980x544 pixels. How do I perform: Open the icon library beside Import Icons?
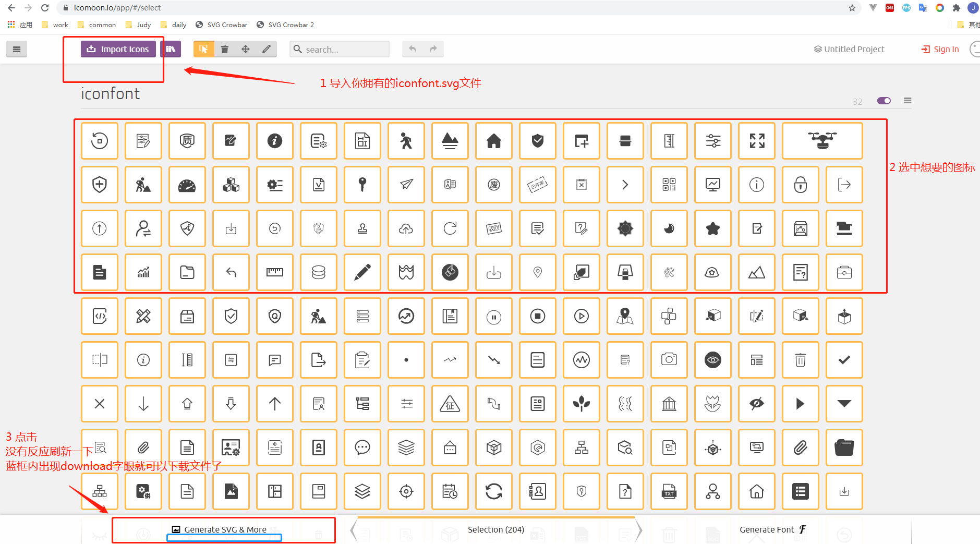(171, 49)
